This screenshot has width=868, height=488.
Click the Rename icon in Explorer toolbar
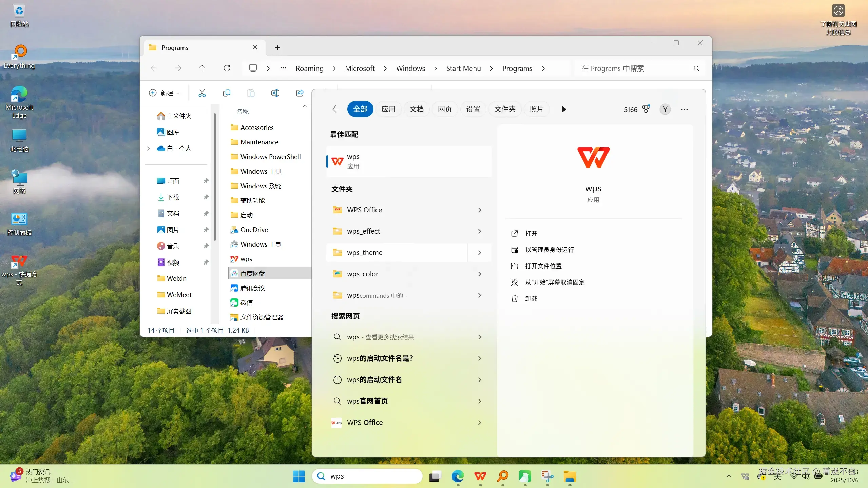(x=275, y=93)
